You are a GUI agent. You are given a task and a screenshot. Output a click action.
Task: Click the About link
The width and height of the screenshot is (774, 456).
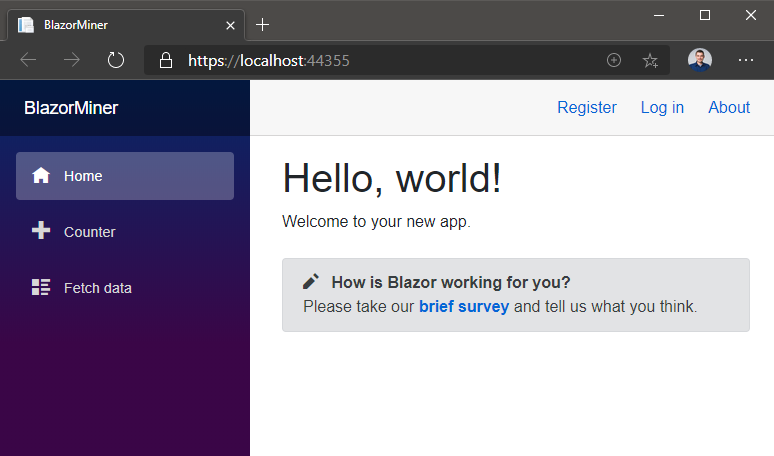729,107
